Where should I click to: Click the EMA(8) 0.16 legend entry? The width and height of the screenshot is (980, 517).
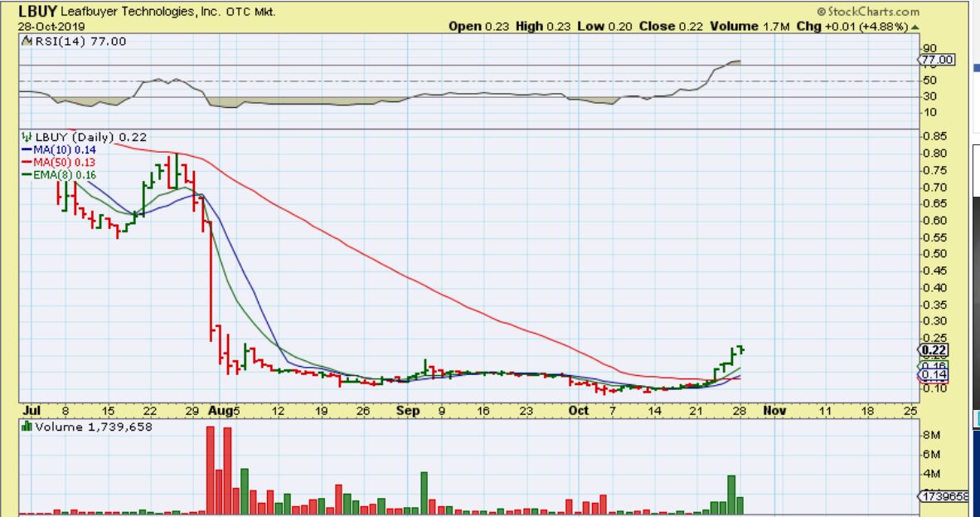(x=60, y=174)
